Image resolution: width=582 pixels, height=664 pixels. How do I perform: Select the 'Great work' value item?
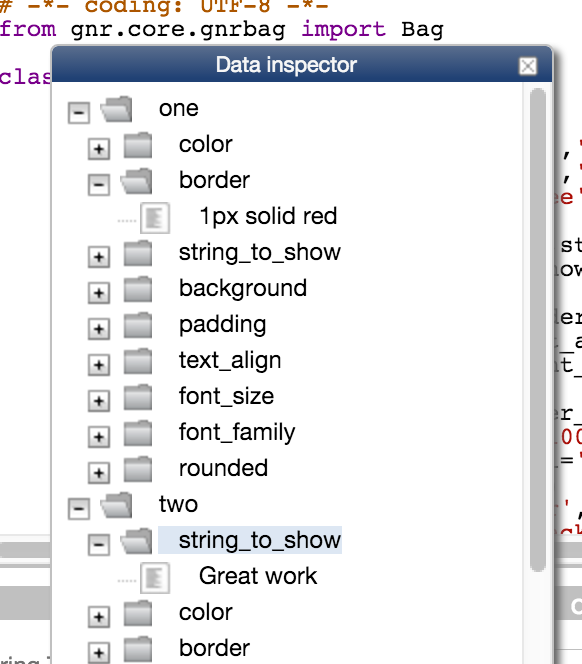[x=258, y=576]
